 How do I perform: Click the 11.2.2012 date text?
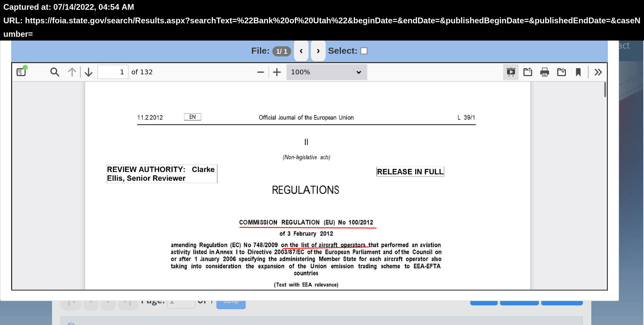pos(150,118)
